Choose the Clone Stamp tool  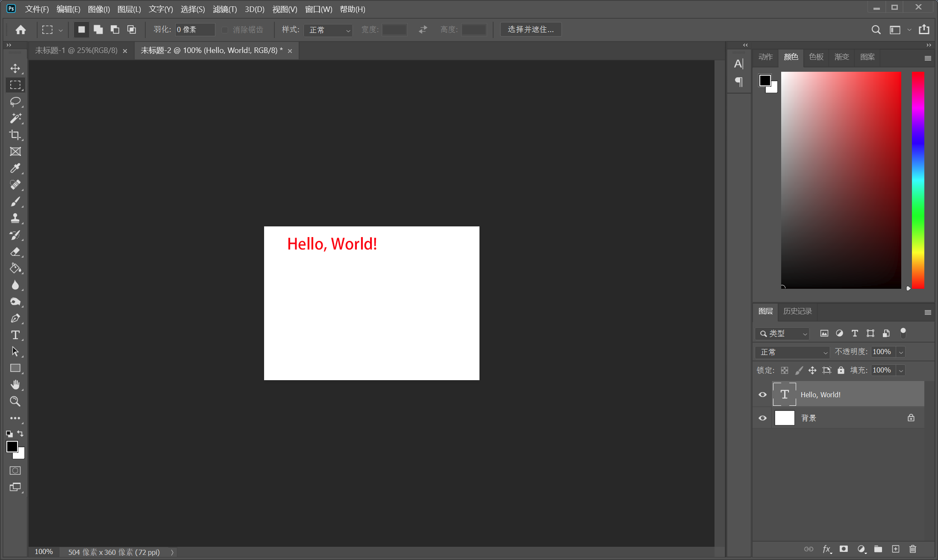click(15, 218)
